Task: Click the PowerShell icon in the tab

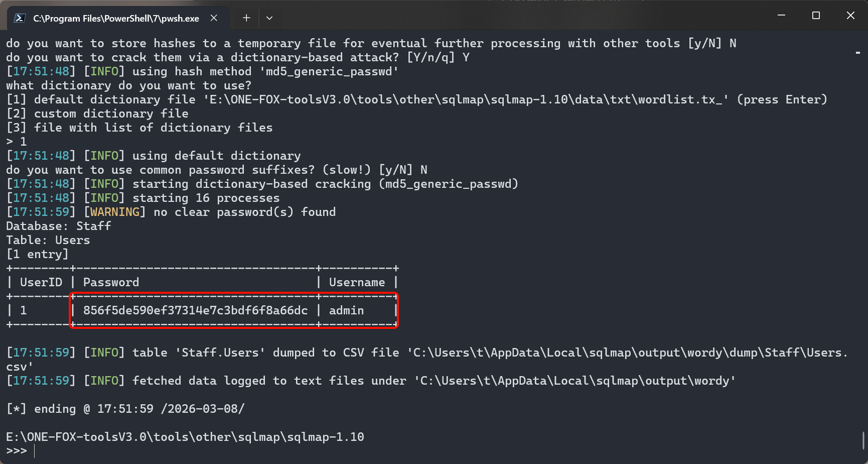Action: (20, 18)
